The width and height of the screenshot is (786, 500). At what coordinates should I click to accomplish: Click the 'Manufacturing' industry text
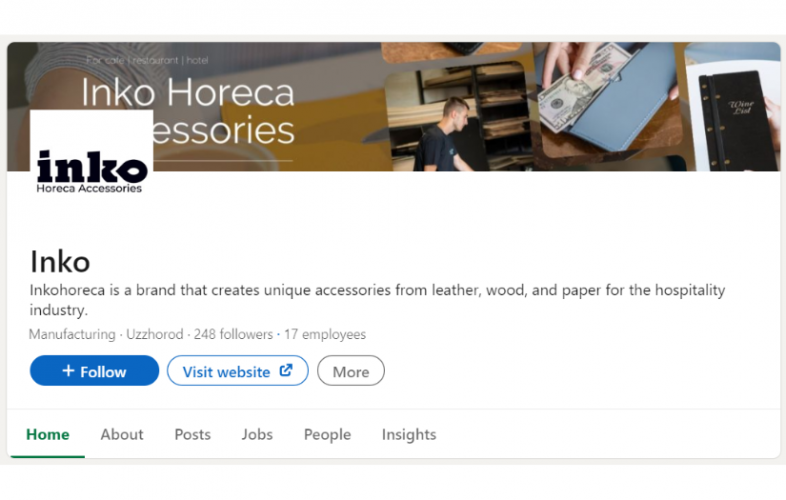[x=72, y=334]
